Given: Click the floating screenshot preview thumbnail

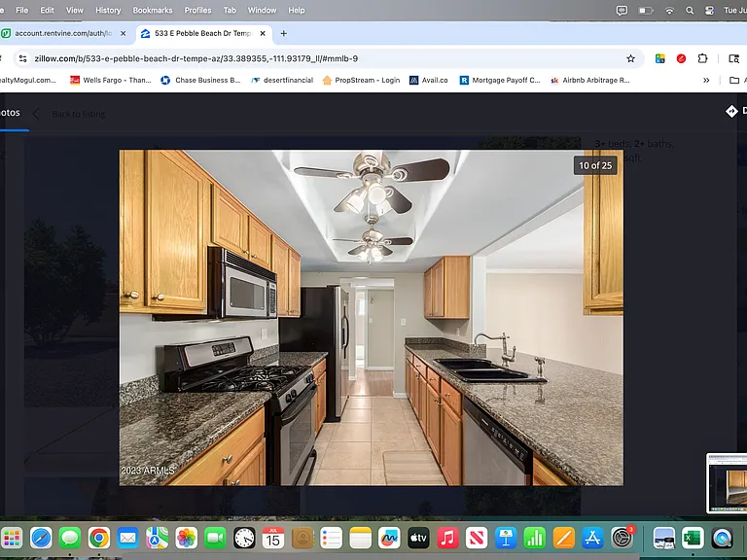Looking at the screenshot, I should click(x=727, y=483).
